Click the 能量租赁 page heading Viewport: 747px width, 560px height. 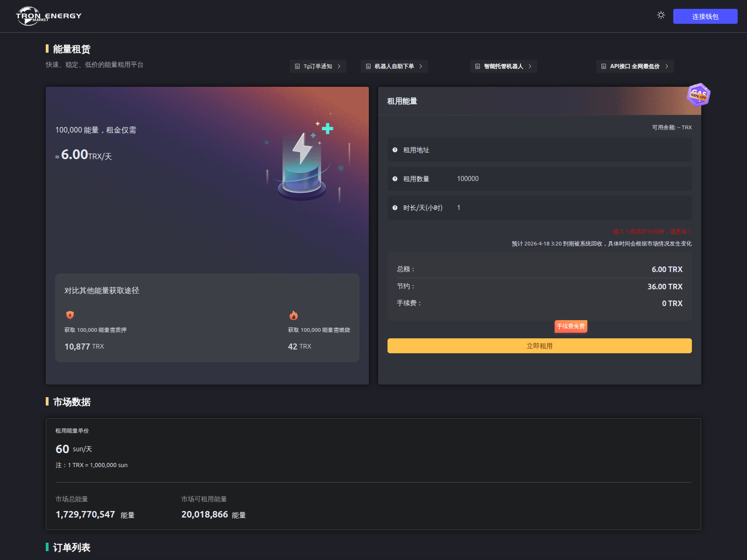click(x=72, y=49)
